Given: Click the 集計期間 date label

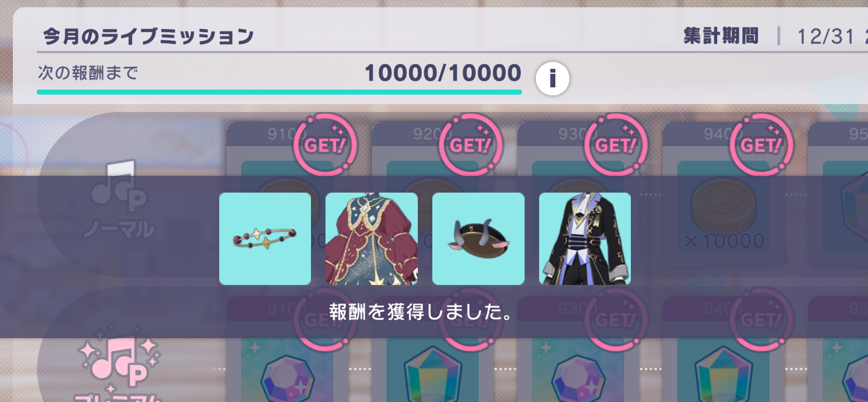Looking at the screenshot, I should (721, 37).
